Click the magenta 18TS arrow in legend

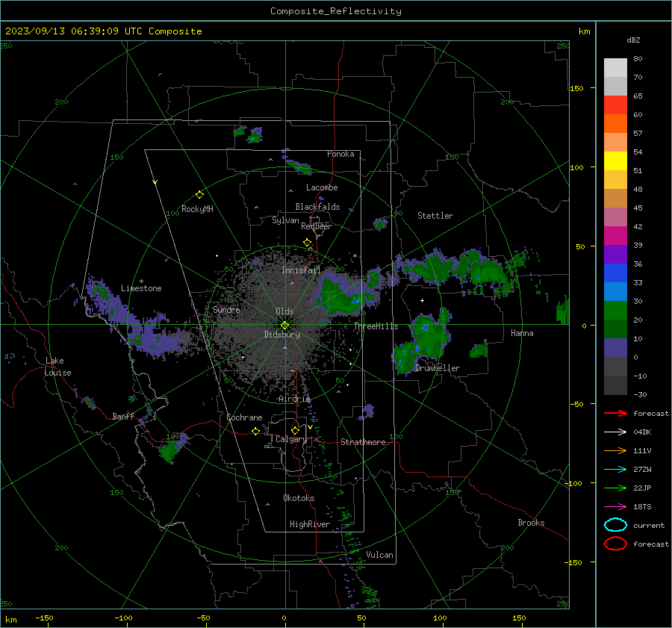click(615, 507)
